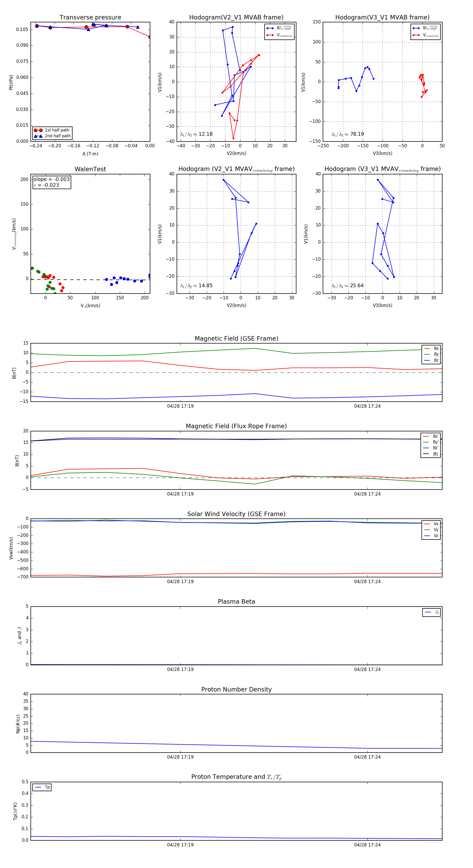This screenshot has width=473, height=868.
Task: Select the "Bz" legend entry in GSE plot
Action: pos(431,361)
